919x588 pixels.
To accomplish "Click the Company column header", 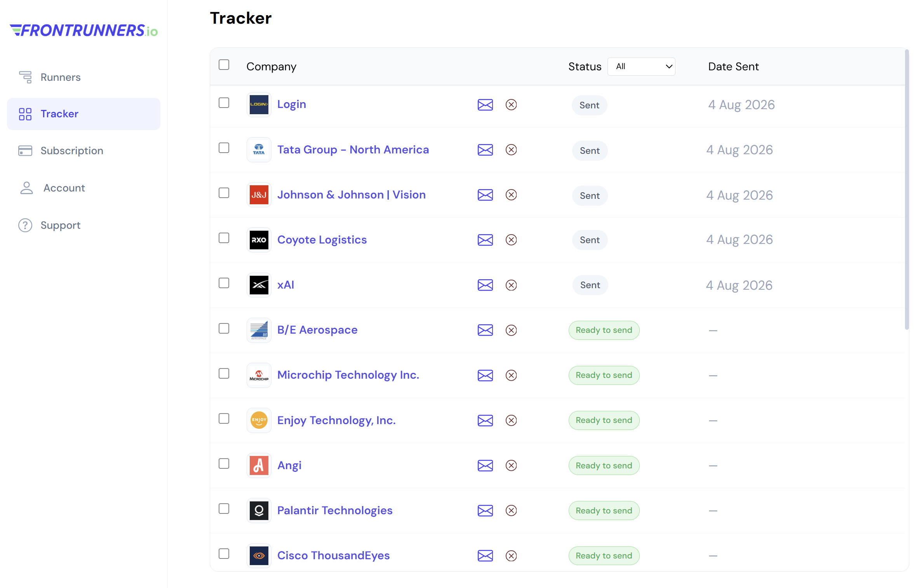I will 272,66.
